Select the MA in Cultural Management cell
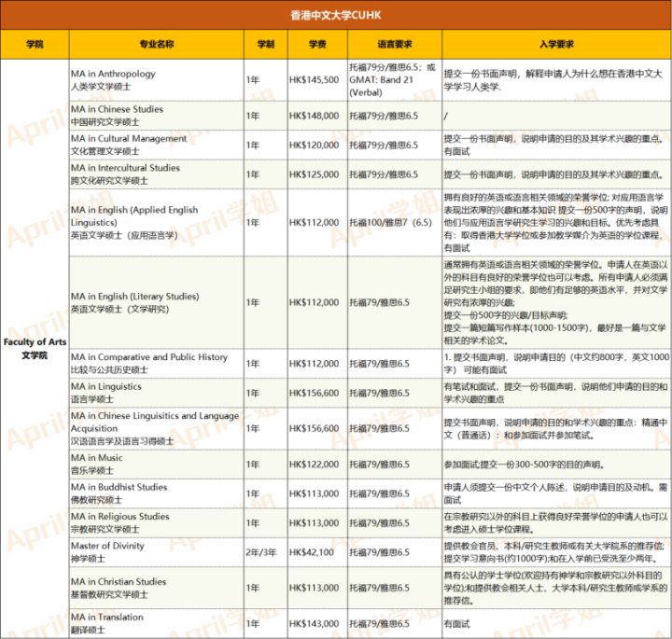672x639 pixels. click(x=157, y=145)
